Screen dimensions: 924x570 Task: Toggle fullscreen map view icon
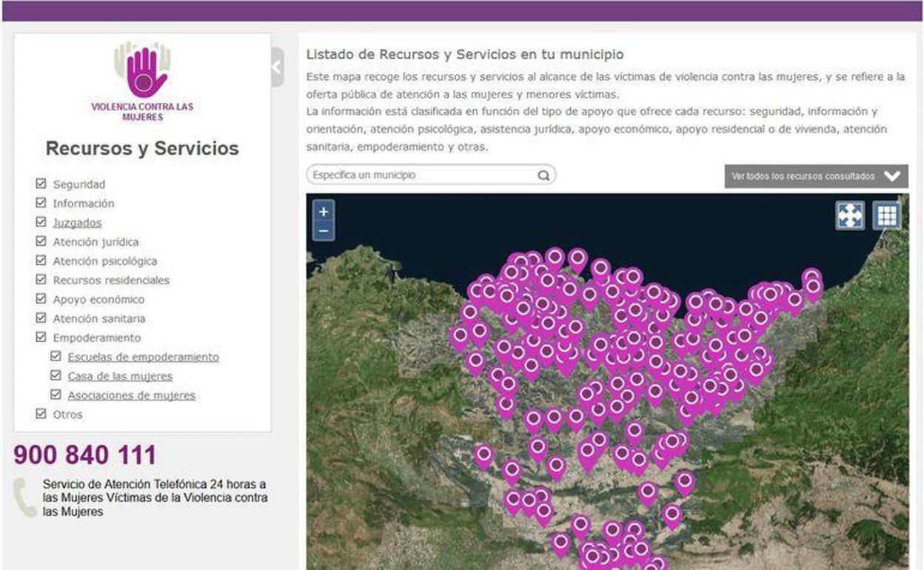(x=850, y=215)
